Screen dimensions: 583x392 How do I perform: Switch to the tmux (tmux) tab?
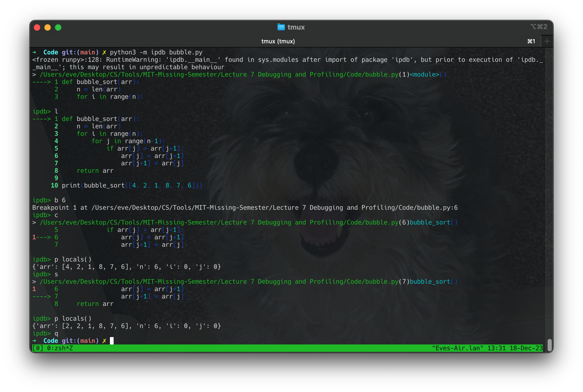(278, 41)
